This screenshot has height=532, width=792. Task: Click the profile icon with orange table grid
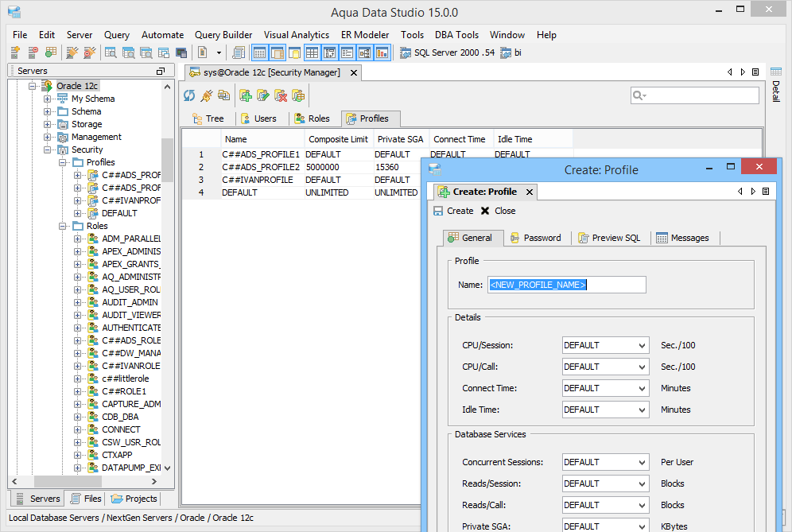(298, 95)
